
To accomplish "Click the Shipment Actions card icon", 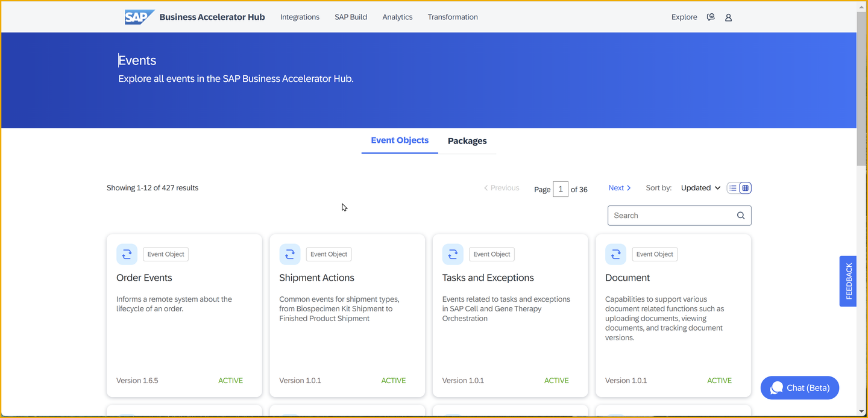I will tap(290, 254).
